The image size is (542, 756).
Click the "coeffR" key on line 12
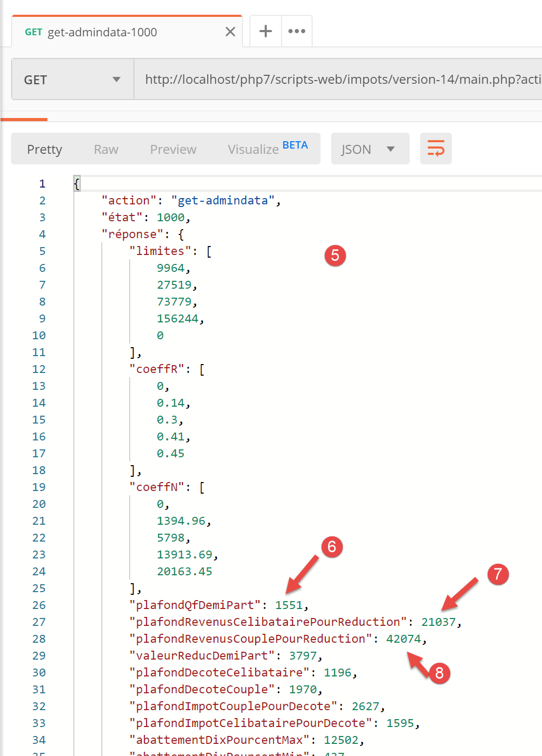pos(157,369)
